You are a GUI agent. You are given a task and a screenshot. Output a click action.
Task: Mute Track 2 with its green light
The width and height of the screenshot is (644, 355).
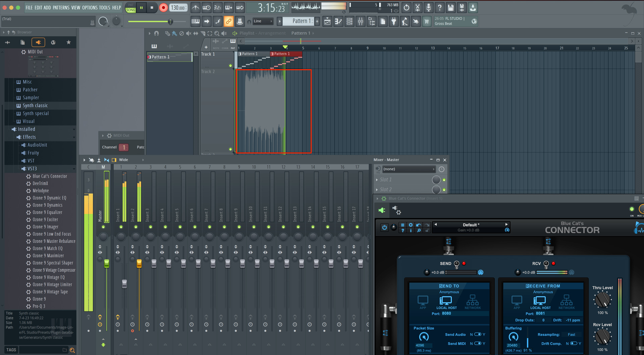(230, 149)
